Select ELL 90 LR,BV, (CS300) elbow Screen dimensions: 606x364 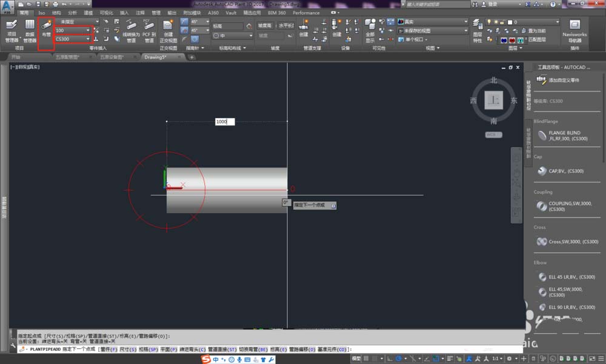tap(567, 307)
